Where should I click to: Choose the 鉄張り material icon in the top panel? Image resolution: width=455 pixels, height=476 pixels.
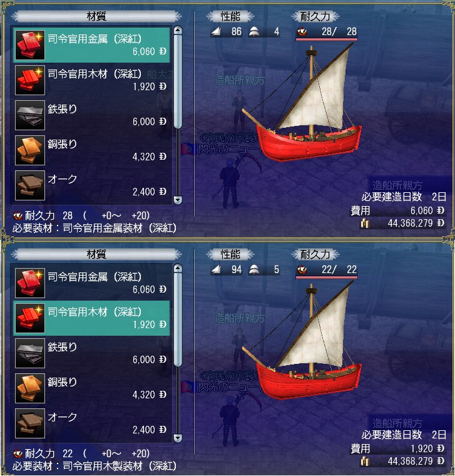click(x=30, y=115)
